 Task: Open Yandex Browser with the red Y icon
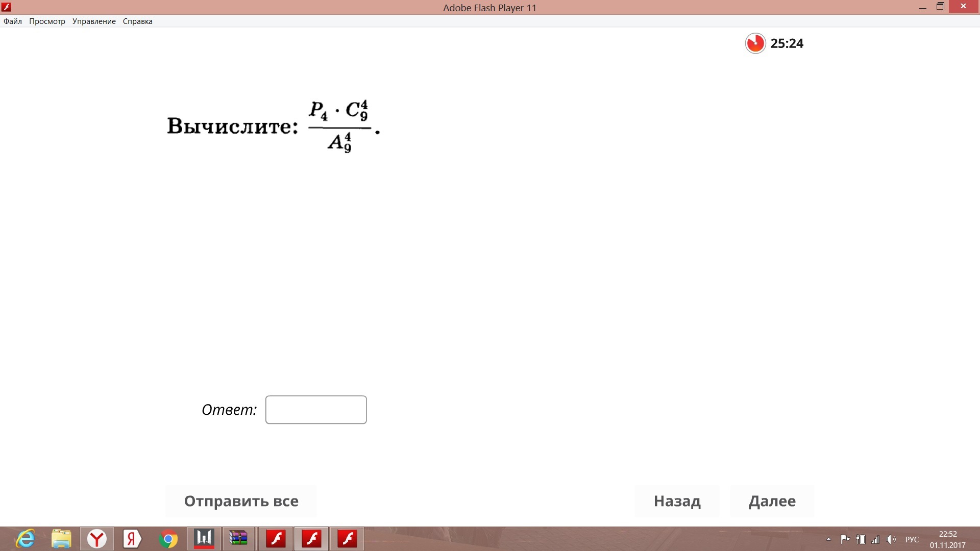coord(96,539)
